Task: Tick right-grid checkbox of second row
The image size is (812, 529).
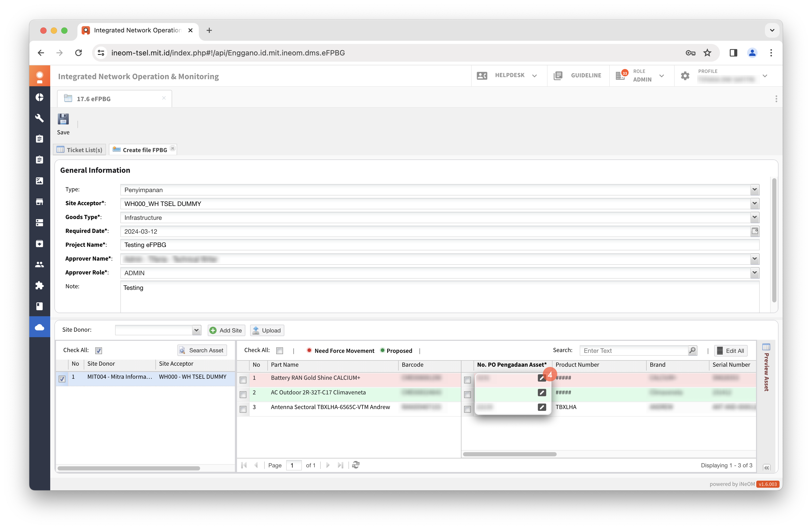Action: (x=467, y=394)
